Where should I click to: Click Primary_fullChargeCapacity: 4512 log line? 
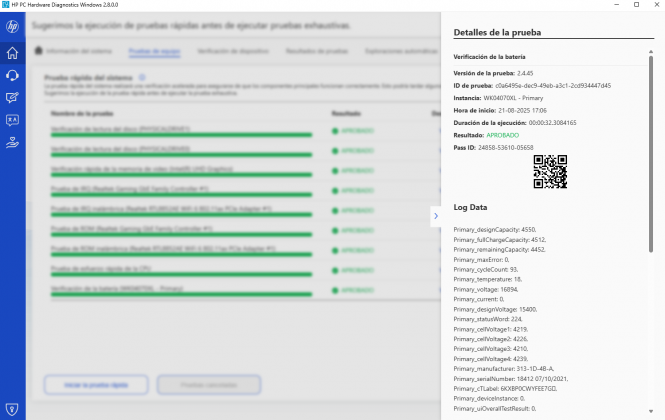coord(500,240)
